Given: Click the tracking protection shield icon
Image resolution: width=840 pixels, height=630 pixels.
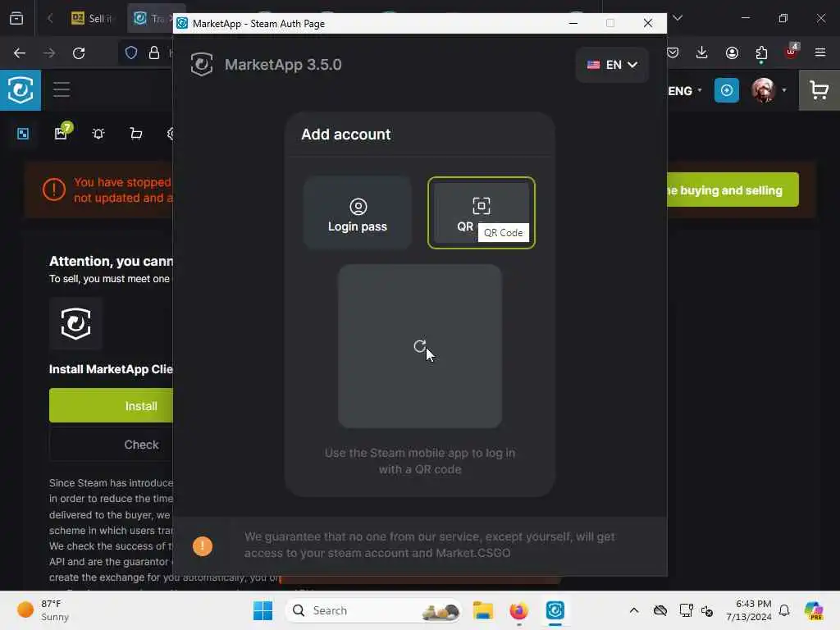Looking at the screenshot, I should click(x=131, y=52).
